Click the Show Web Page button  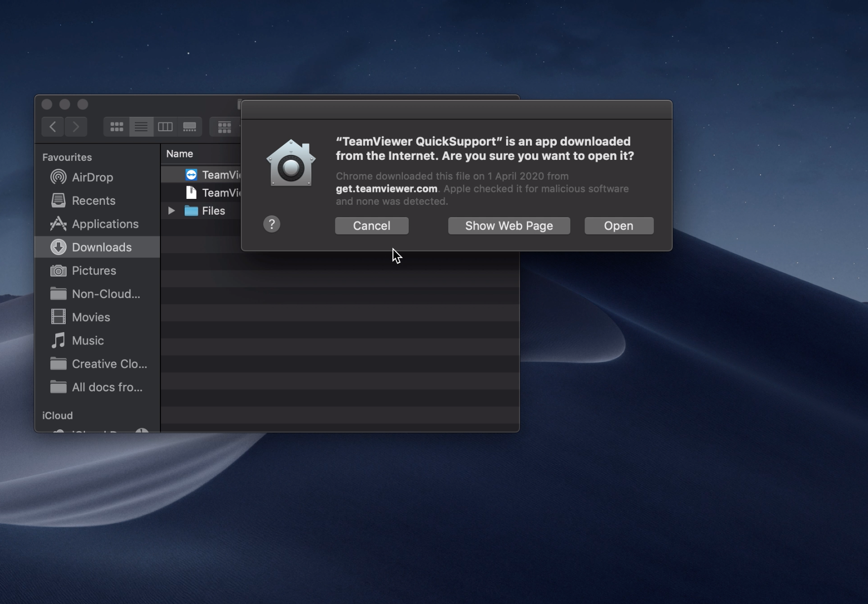point(509,226)
